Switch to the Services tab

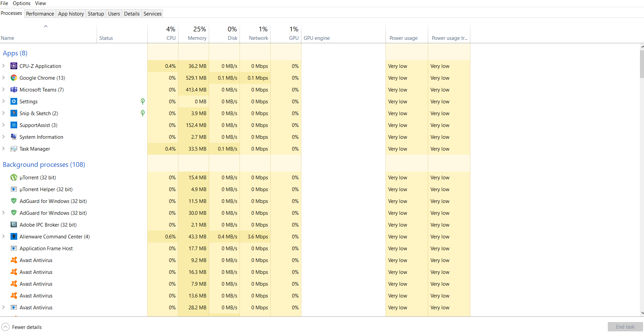(152, 14)
